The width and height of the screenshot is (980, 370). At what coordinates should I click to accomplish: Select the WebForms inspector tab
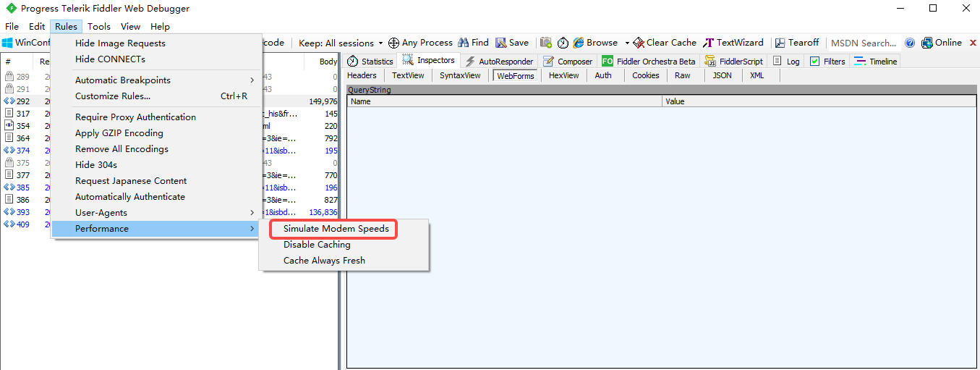[x=516, y=75]
